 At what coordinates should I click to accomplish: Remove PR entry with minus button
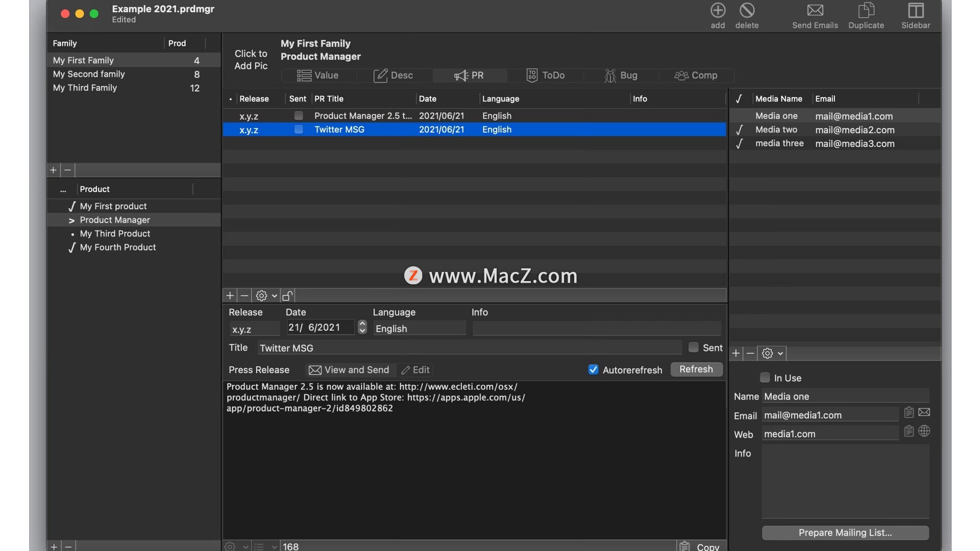coord(244,296)
